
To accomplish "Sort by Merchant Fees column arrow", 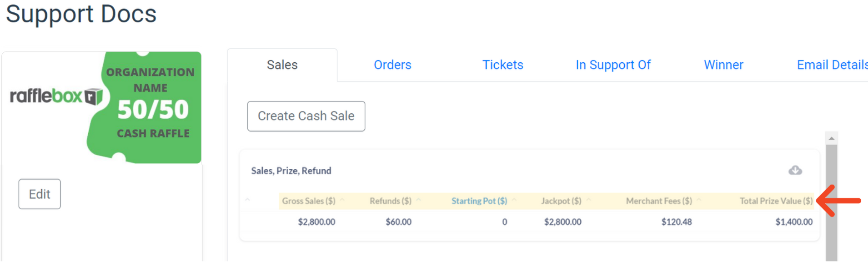I will click(x=699, y=200).
